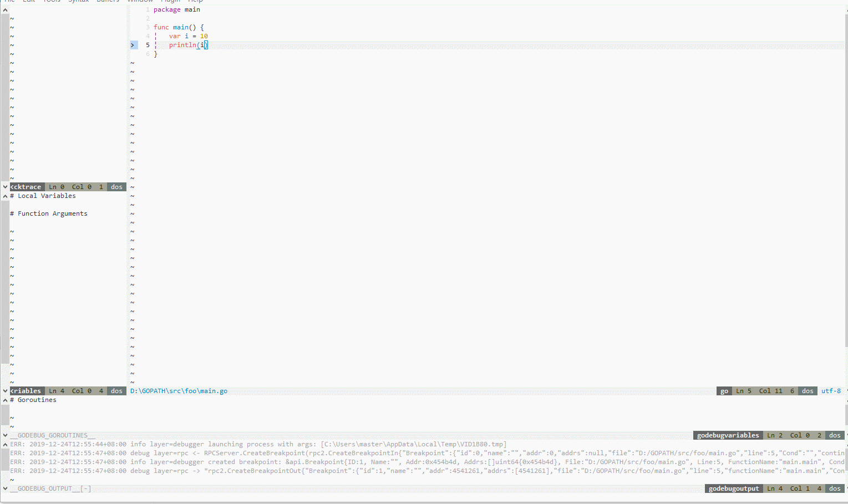The image size is (848, 504).
Task: Click line number 5 in the gutter
Action: (148, 45)
